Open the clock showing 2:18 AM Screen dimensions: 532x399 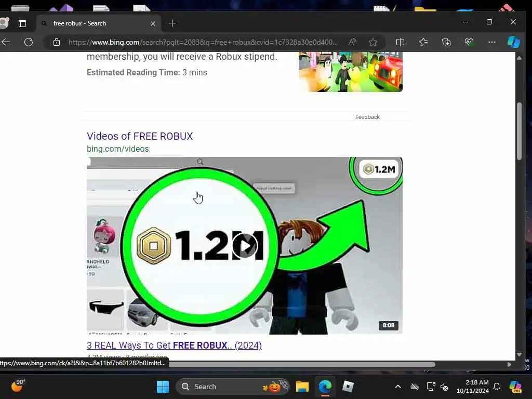[473, 387]
